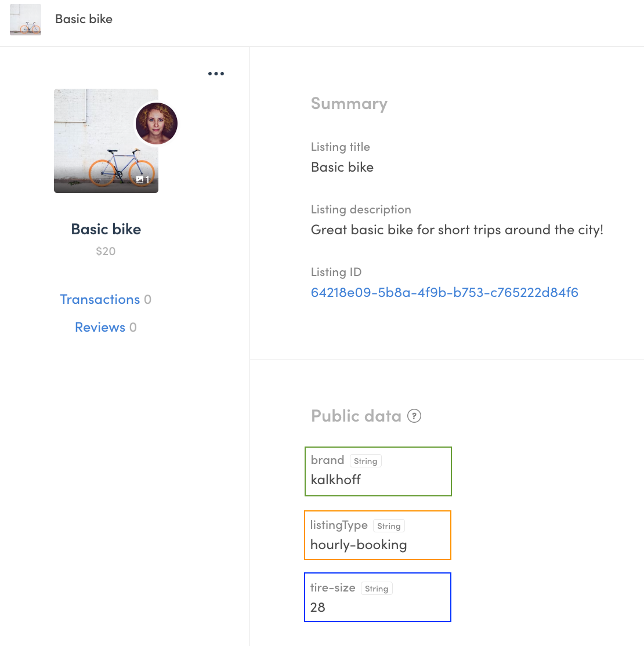
Task: Click the Public data section header
Action: pos(356,415)
